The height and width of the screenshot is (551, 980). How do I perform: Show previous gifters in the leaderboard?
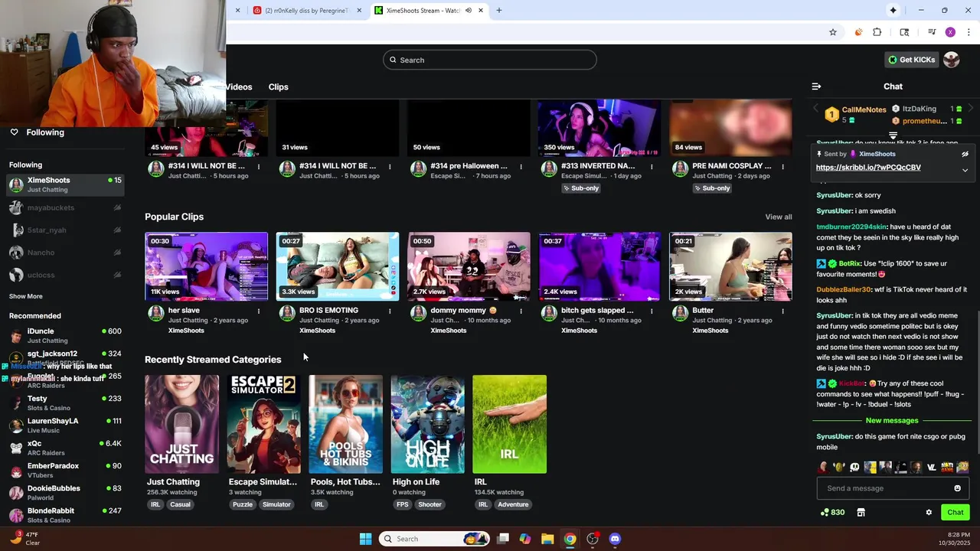815,109
